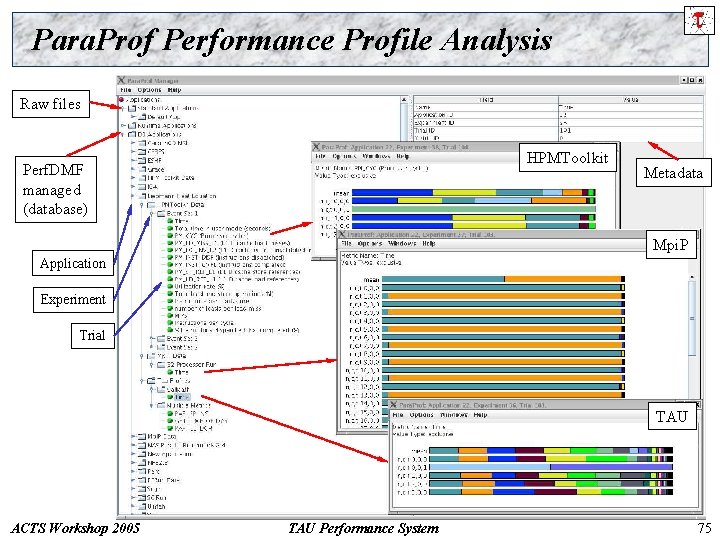Click X logo in HPMToolkit window title bar
Viewport: 720px width, 540px height.
[316, 147]
